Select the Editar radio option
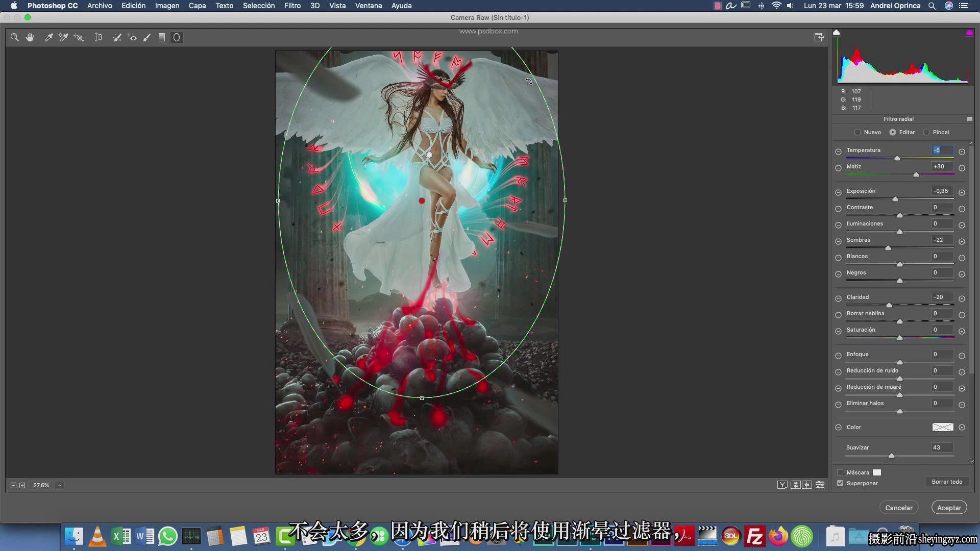 click(893, 132)
